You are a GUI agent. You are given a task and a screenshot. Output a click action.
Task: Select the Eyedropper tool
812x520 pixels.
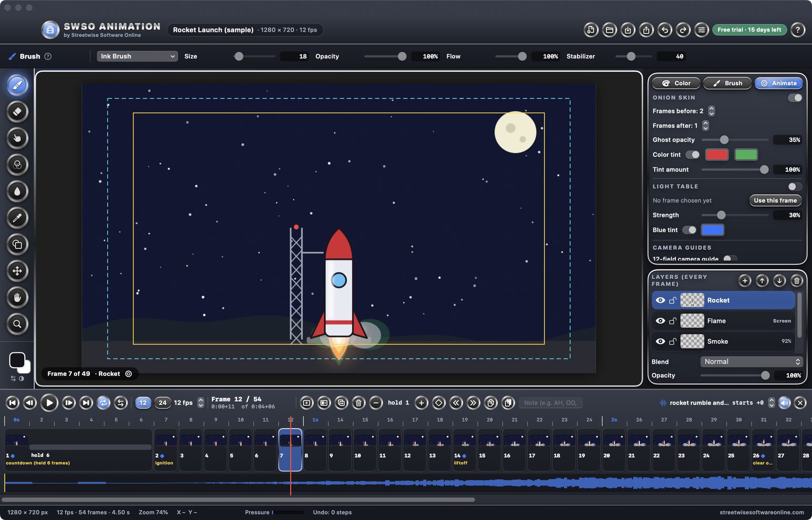[x=17, y=218]
